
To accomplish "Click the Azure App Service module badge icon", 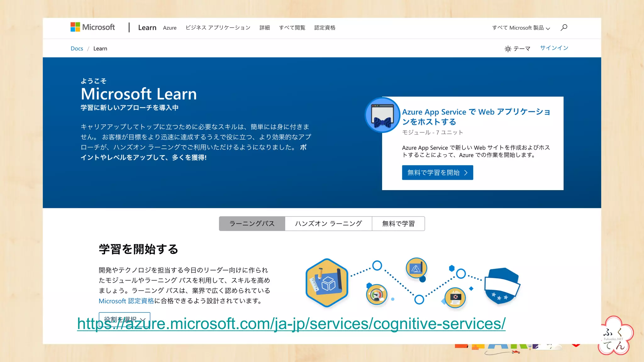I will tap(382, 115).
